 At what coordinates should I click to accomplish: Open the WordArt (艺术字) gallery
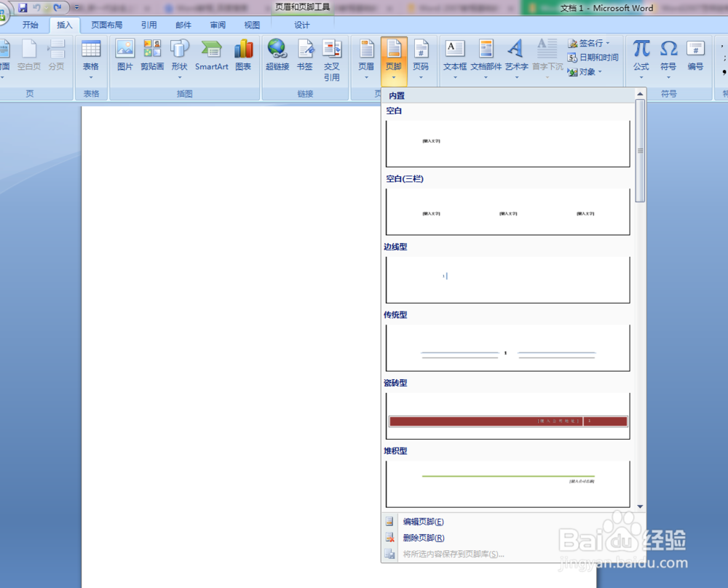517,60
